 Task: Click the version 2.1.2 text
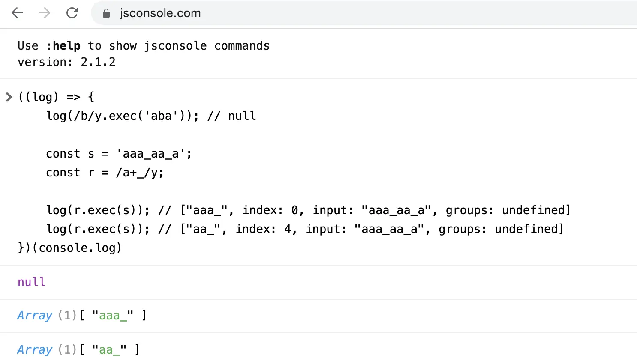point(66,62)
